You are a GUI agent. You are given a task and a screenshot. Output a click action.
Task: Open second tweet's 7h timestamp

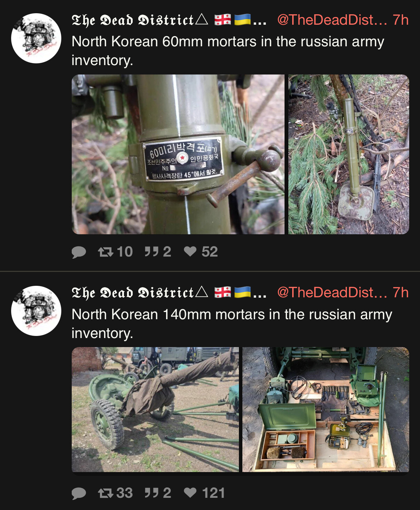click(x=400, y=292)
